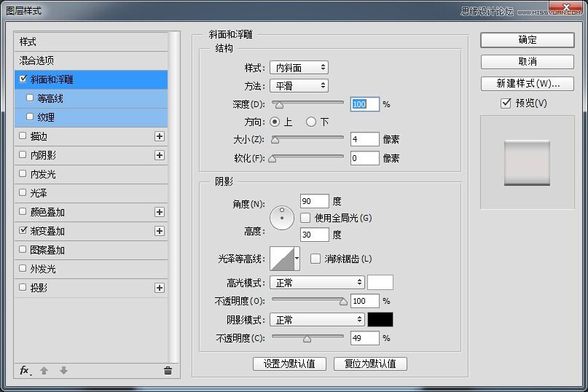
Task: Enable the 光泽 checkbox
Action: point(23,192)
